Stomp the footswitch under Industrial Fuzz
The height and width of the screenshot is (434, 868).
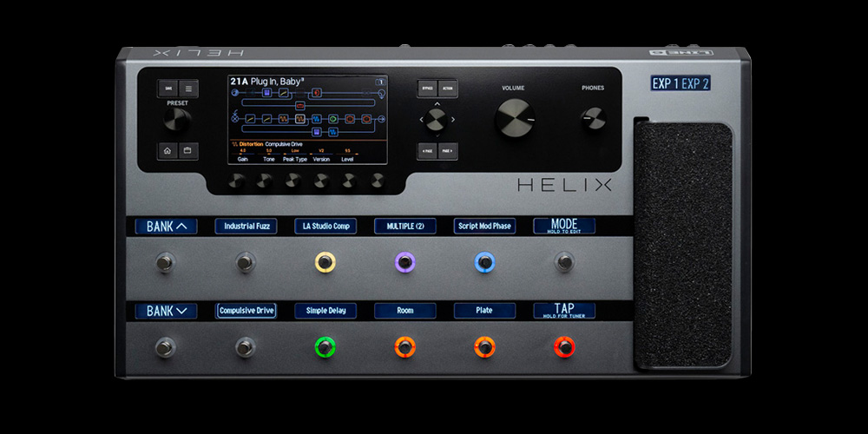[x=246, y=262]
